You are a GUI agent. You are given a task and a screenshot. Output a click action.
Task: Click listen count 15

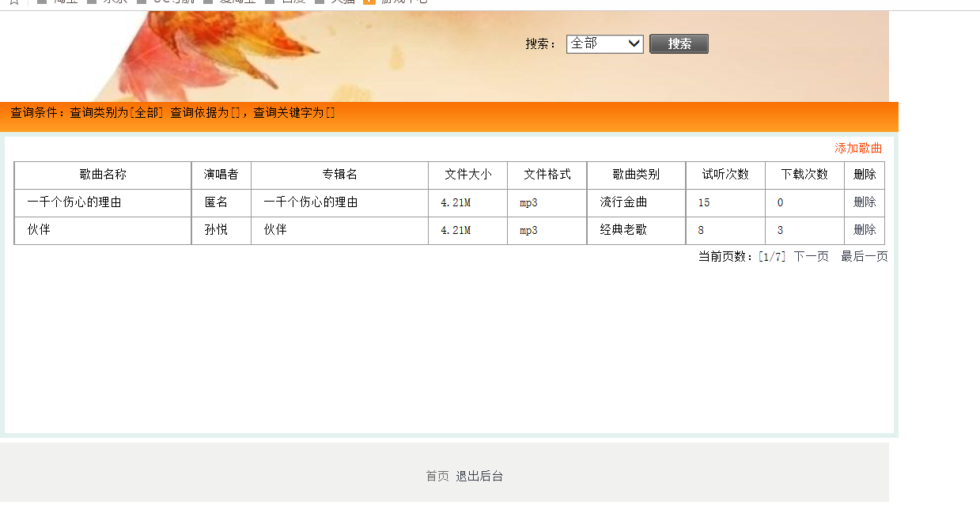pos(704,203)
